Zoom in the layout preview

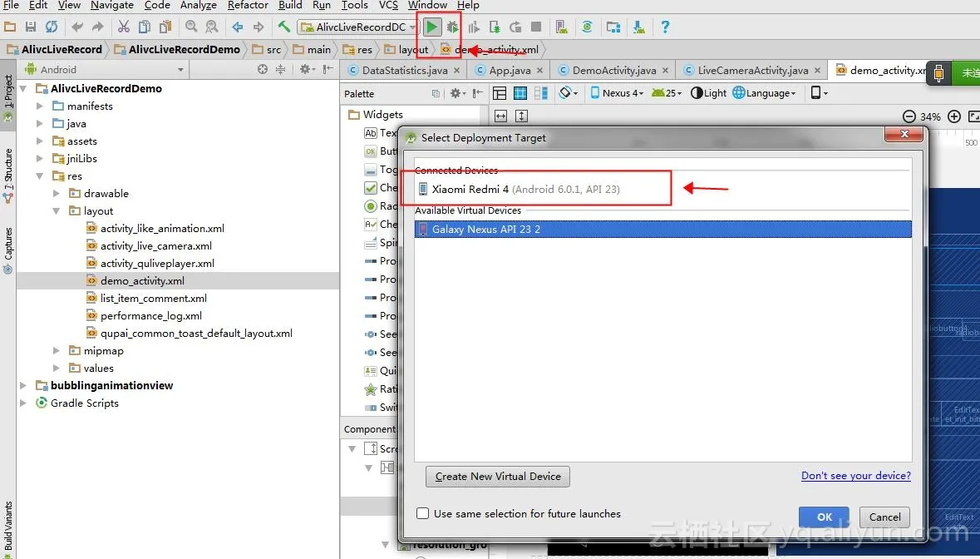[x=953, y=116]
